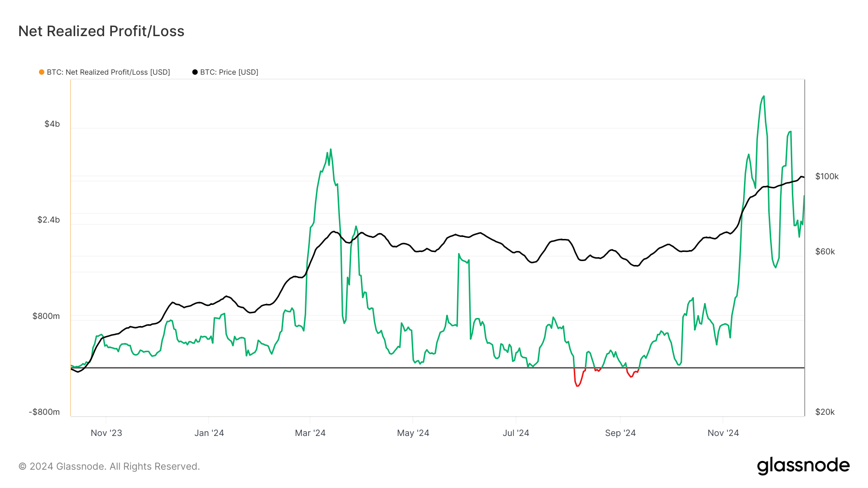Click the $100k right price axis label

click(827, 176)
